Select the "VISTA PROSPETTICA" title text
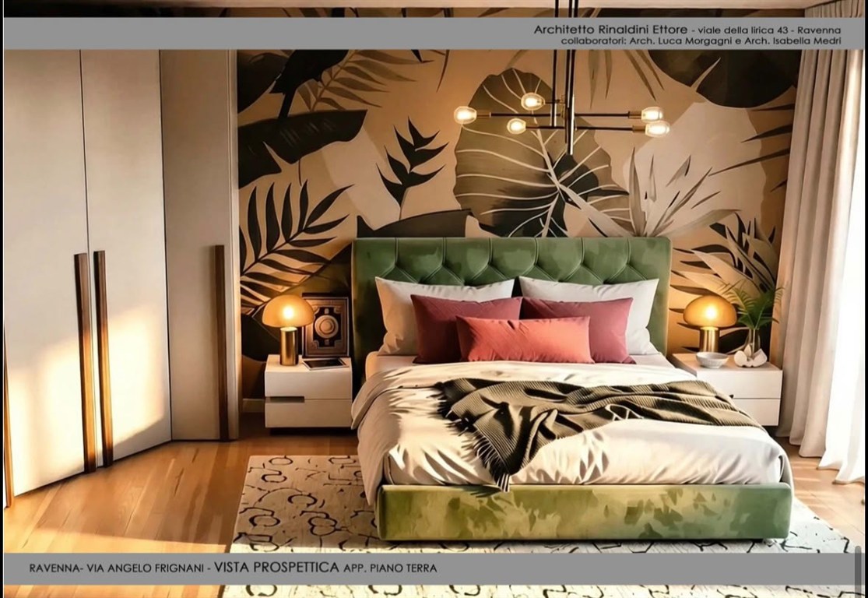 tap(277, 567)
